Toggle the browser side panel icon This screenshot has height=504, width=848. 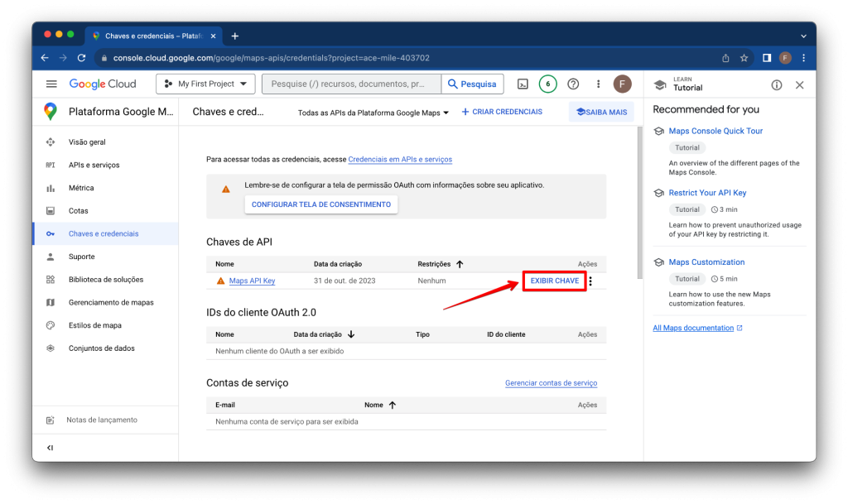(767, 58)
